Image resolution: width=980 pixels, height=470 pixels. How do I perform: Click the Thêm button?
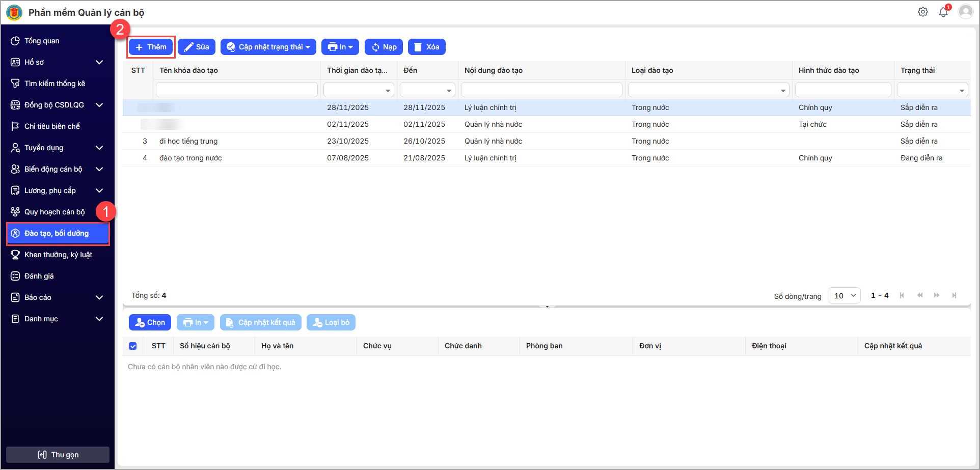click(151, 47)
